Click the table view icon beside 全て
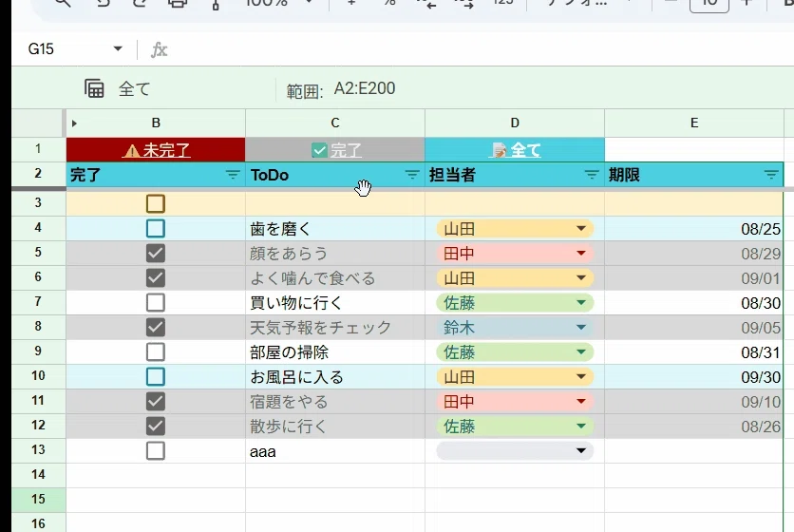 pos(94,88)
